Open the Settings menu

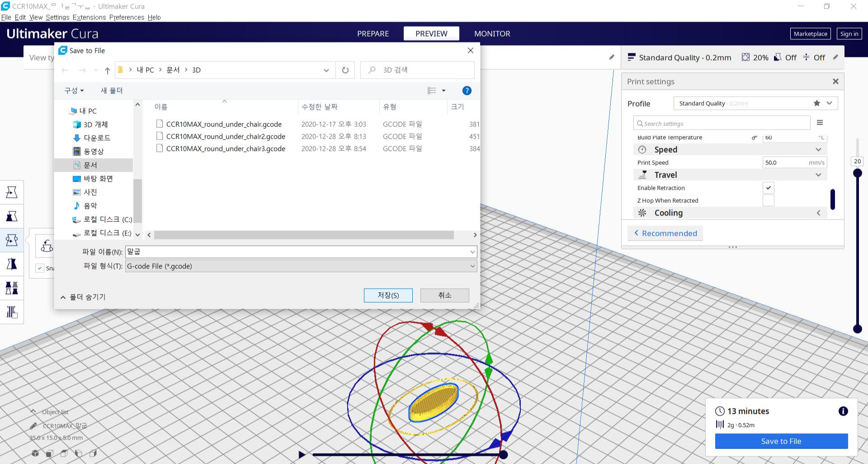pyautogui.click(x=57, y=17)
